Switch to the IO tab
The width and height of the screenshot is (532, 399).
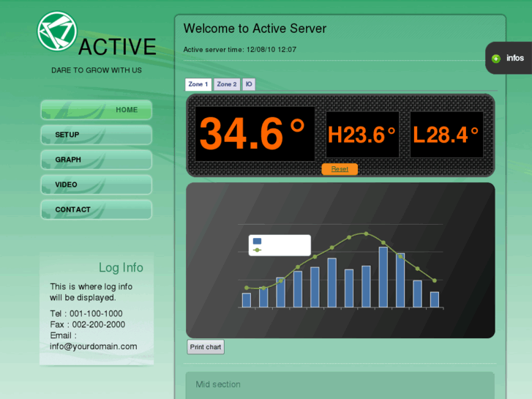(x=249, y=84)
